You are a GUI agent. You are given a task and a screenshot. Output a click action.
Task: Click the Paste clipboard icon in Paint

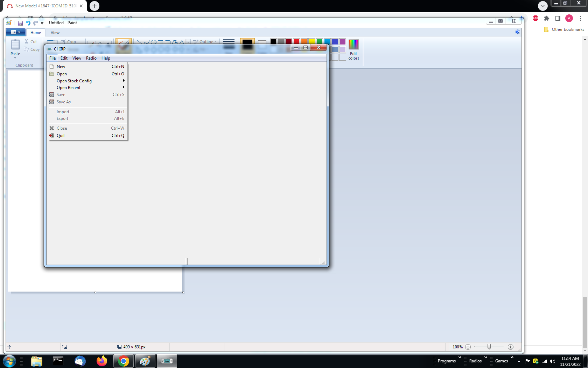point(15,45)
